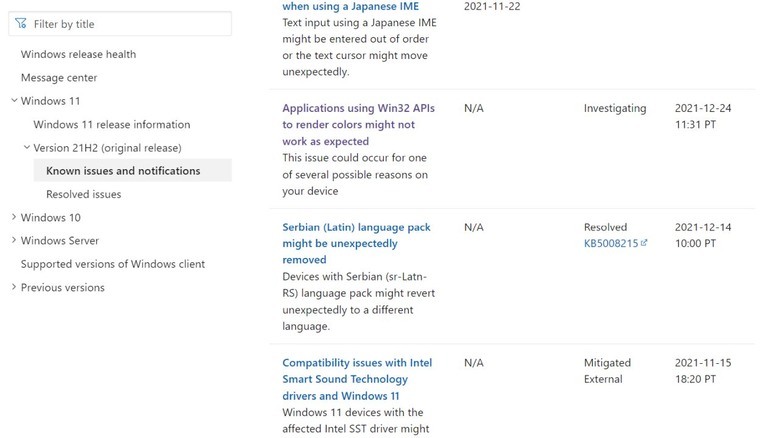Viewport: 780px width, 438px height.
Task: Click the Serbian sr-Latn-RS description text
Action: (x=358, y=301)
